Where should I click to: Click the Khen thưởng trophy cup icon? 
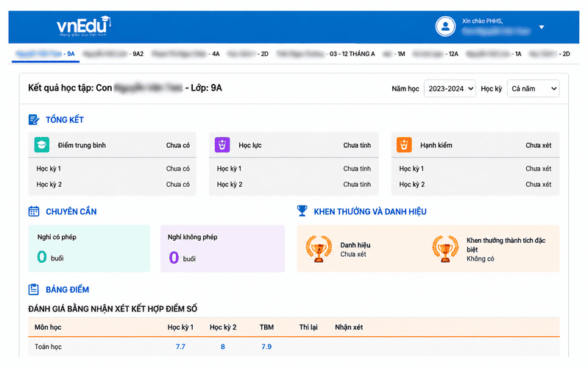click(x=302, y=210)
